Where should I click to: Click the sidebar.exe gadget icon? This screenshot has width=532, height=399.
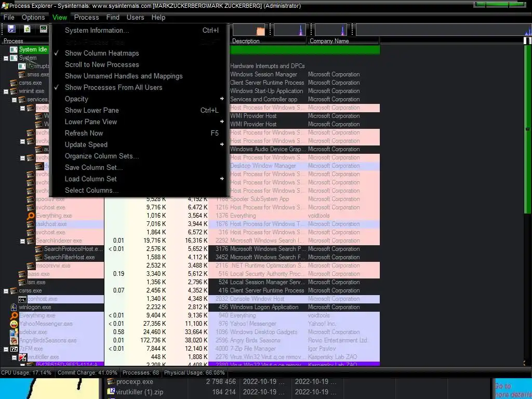pyautogui.click(x=14, y=332)
